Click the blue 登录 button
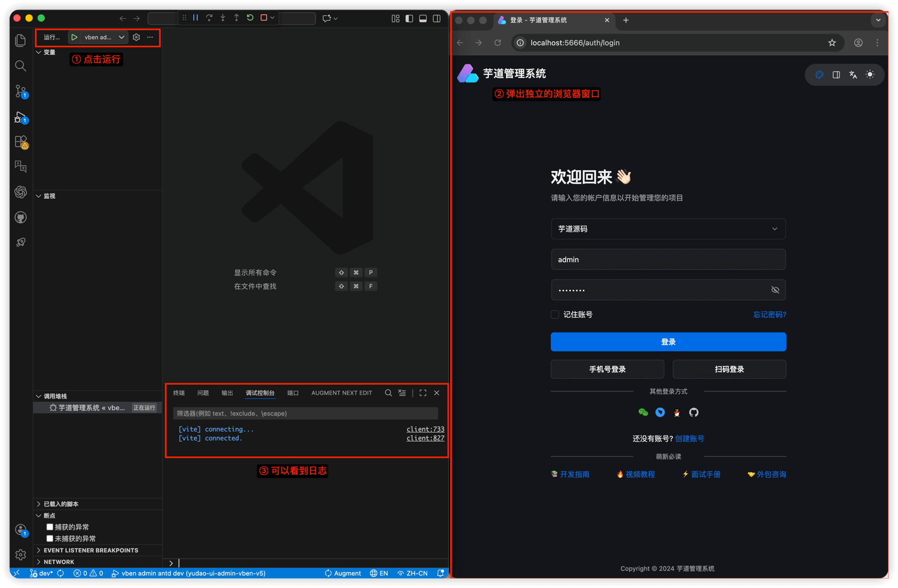 pyautogui.click(x=668, y=342)
